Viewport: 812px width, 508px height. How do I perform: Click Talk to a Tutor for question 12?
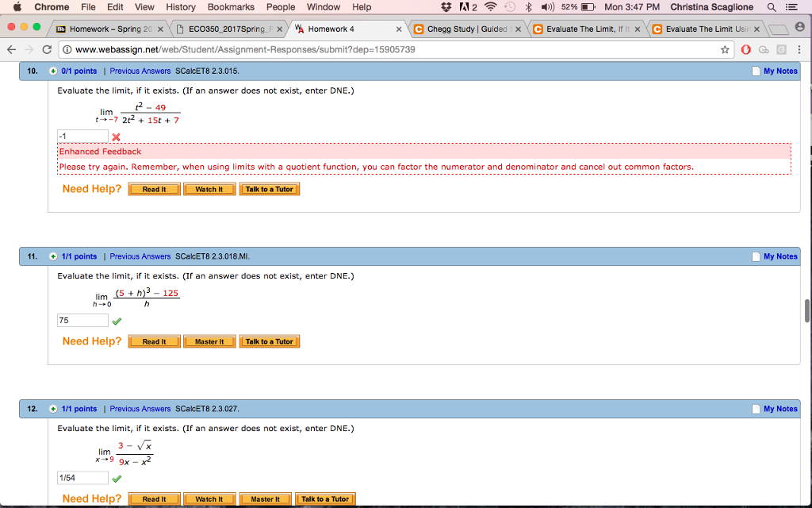point(325,499)
